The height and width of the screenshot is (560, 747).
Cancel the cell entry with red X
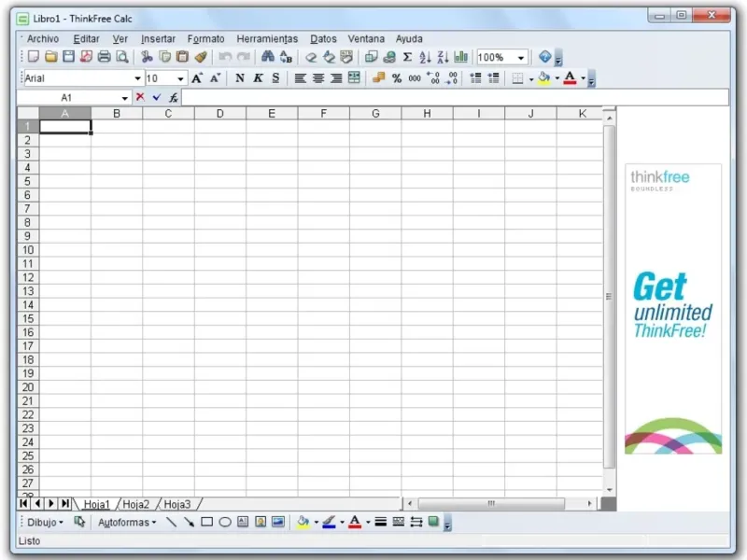(x=140, y=97)
